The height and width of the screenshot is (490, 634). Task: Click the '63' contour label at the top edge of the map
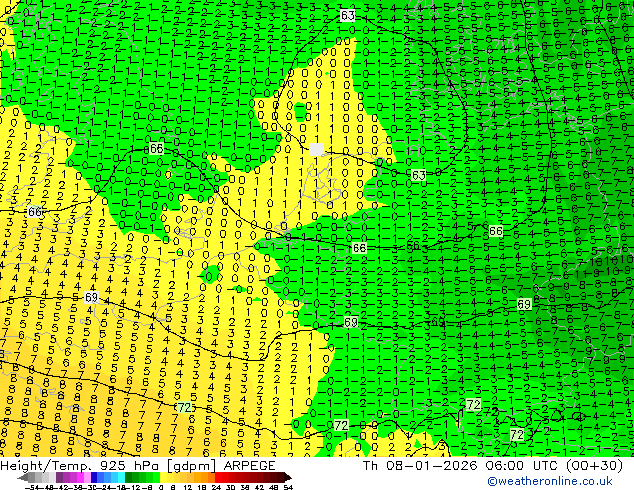tap(347, 15)
